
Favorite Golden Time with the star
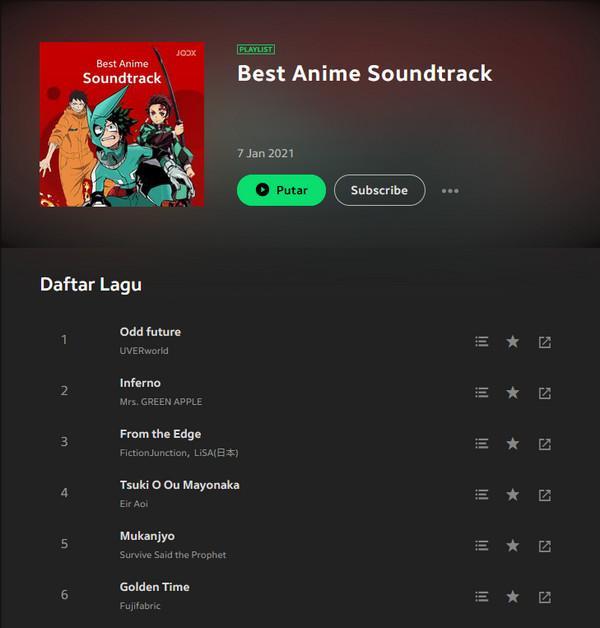click(513, 597)
